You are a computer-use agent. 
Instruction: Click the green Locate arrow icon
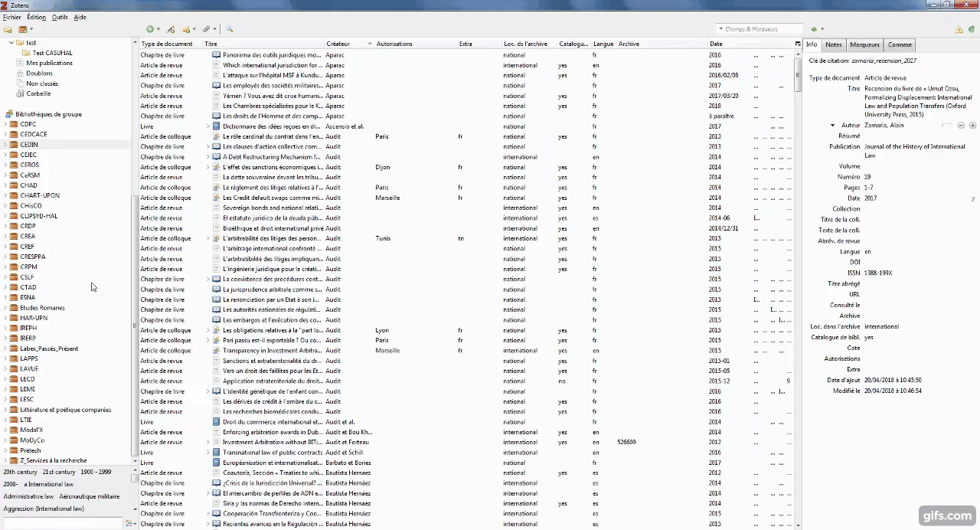[x=814, y=29]
